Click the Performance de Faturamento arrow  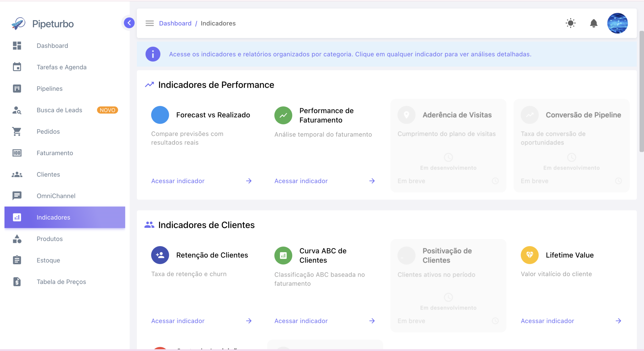pyautogui.click(x=372, y=181)
